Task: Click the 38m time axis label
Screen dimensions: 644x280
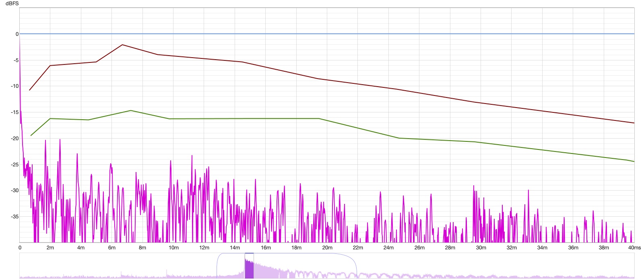Action: (604, 247)
